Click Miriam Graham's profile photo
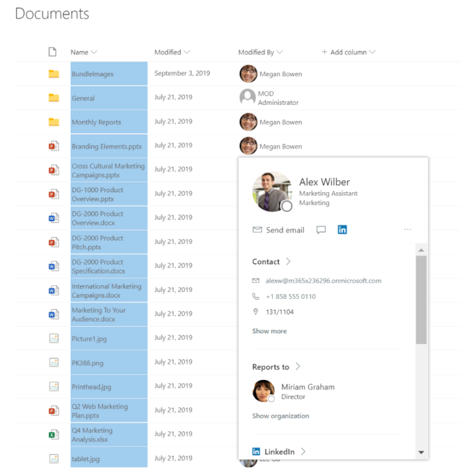476x473 pixels. point(263,391)
